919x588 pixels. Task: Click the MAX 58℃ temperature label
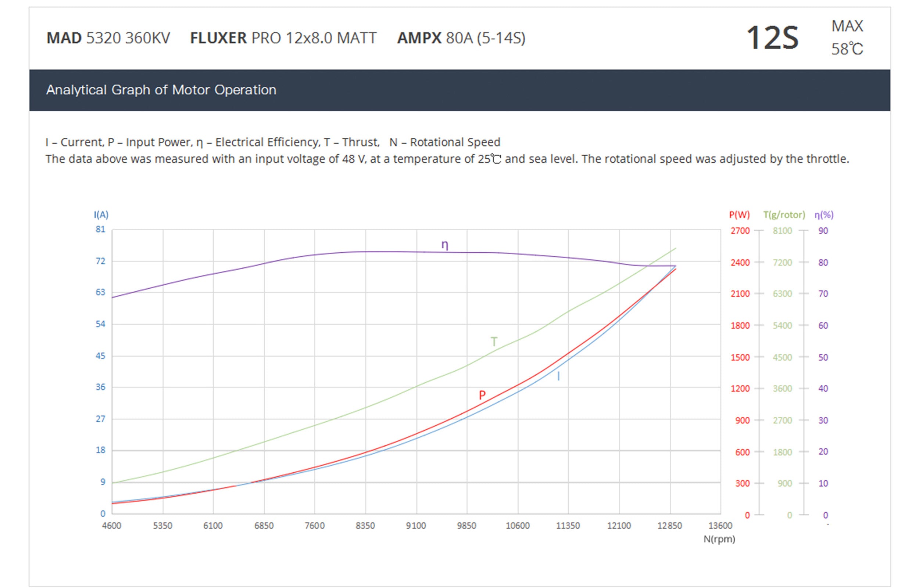coord(847,37)
